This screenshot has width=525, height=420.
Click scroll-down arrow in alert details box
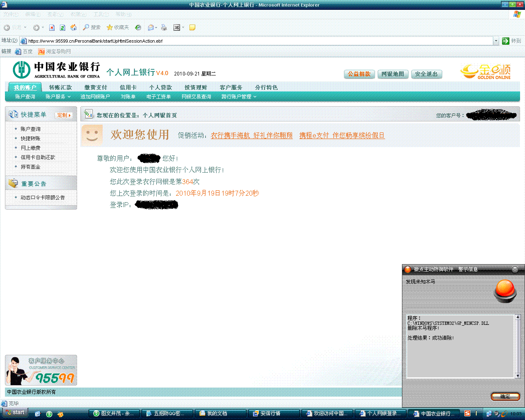coord(518,376)
